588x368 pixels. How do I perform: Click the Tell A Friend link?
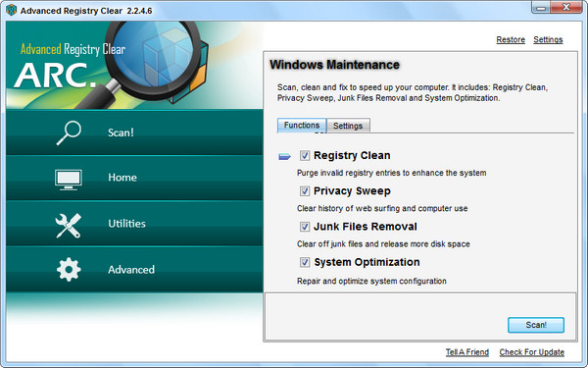(466, 352)
